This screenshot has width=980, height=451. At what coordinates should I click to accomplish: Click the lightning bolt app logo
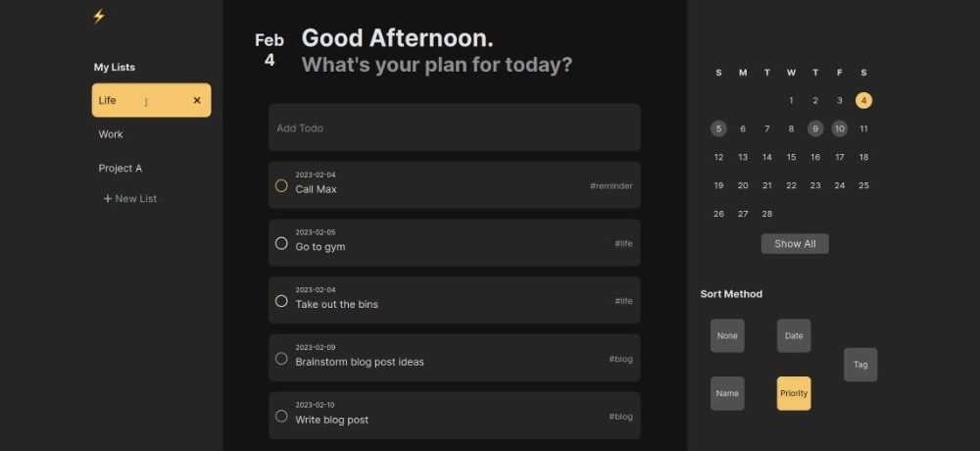[98, 16]
